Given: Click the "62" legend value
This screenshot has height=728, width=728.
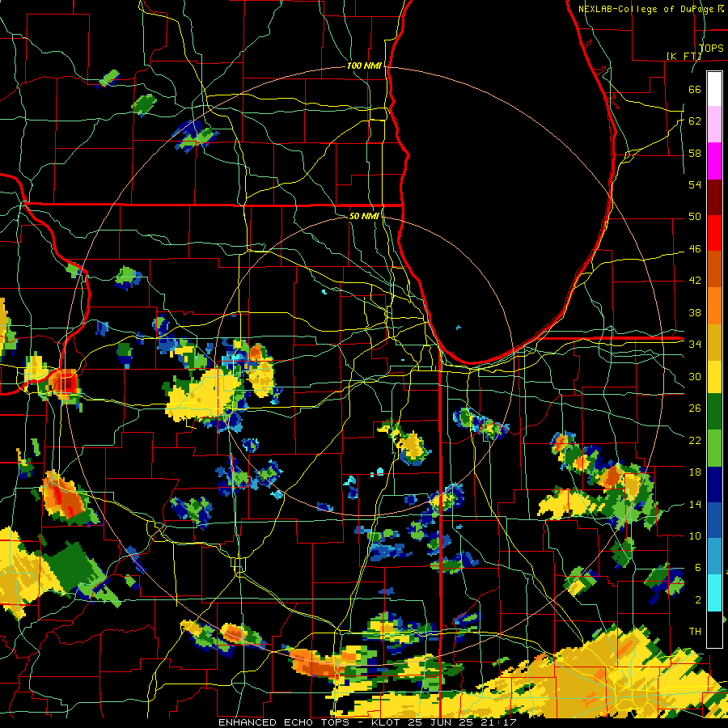Looking at the screenshot, I should tap(695, 121).
